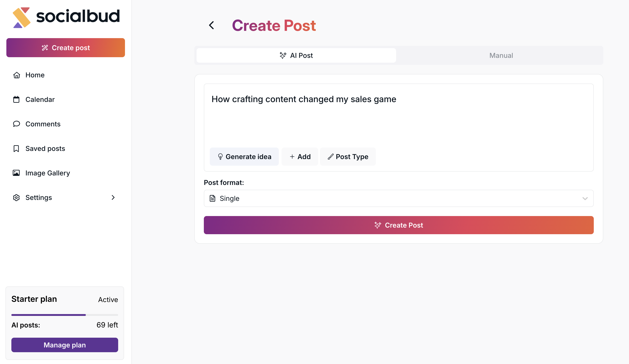Select the AI Post tab
The height and width of the screenshot is (364, 629).
tap(296, 55)
